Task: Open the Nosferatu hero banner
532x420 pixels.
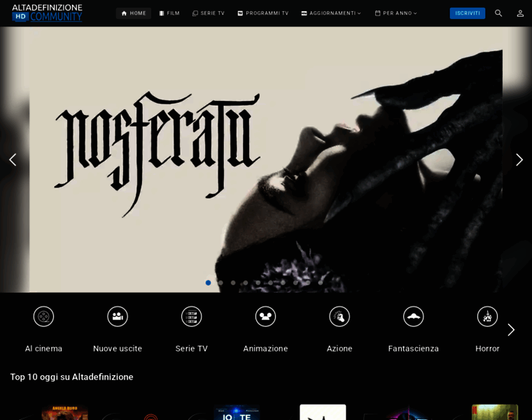Action: pyautogui.click(x=266, y=160)
